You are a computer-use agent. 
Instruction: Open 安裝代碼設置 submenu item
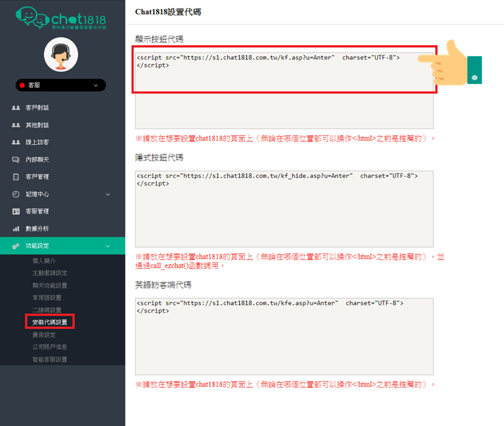point(50,322)
